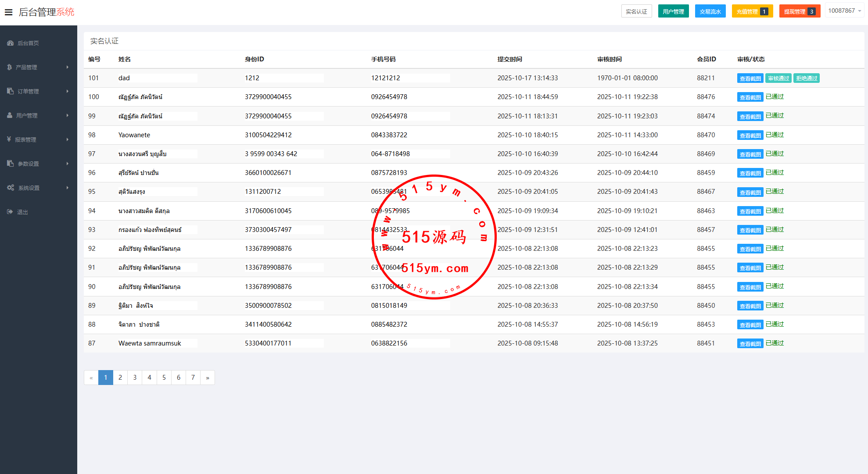Click the next page » arrow
The height and width of the screenshot is (474, 868).
[208, 378]
